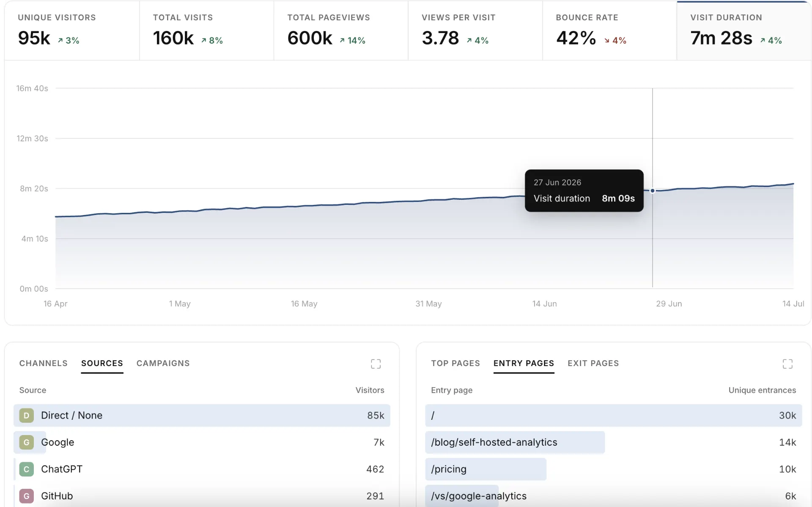812x507 pixels.
Task: Filter by GitHub source row
Action: (x=202, y=496)
